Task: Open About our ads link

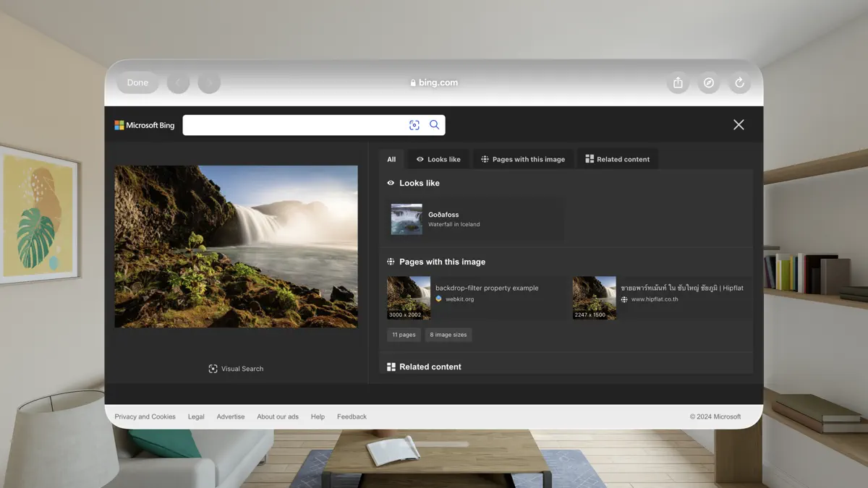Action: [x=278, y=416]
